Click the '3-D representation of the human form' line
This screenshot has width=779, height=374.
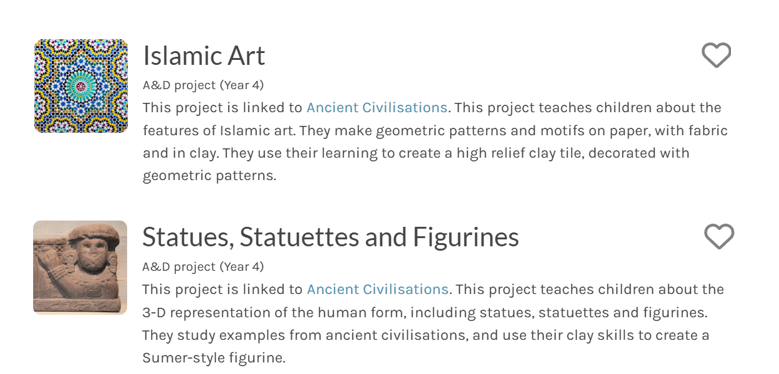pos(425,312)
